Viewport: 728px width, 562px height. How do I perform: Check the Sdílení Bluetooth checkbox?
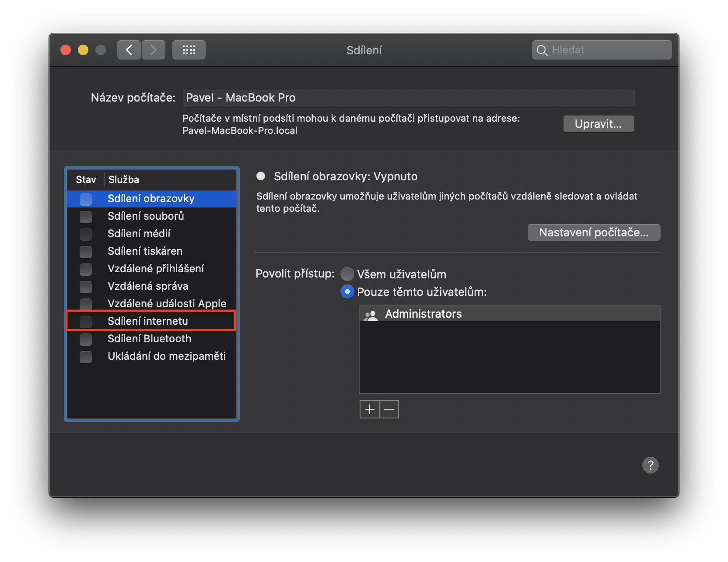tap(86, 339)
